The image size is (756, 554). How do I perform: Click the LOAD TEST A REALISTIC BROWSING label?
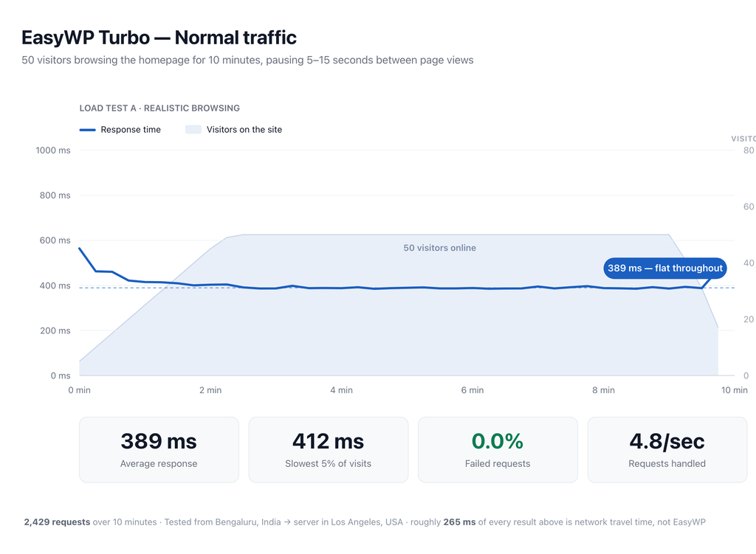(x=159, y=108)
